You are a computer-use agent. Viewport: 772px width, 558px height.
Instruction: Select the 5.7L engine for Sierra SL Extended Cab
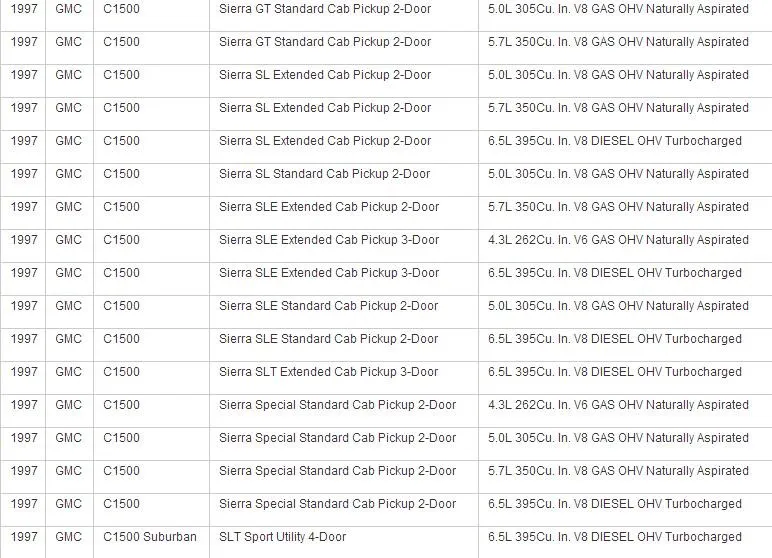click(618, 108)
